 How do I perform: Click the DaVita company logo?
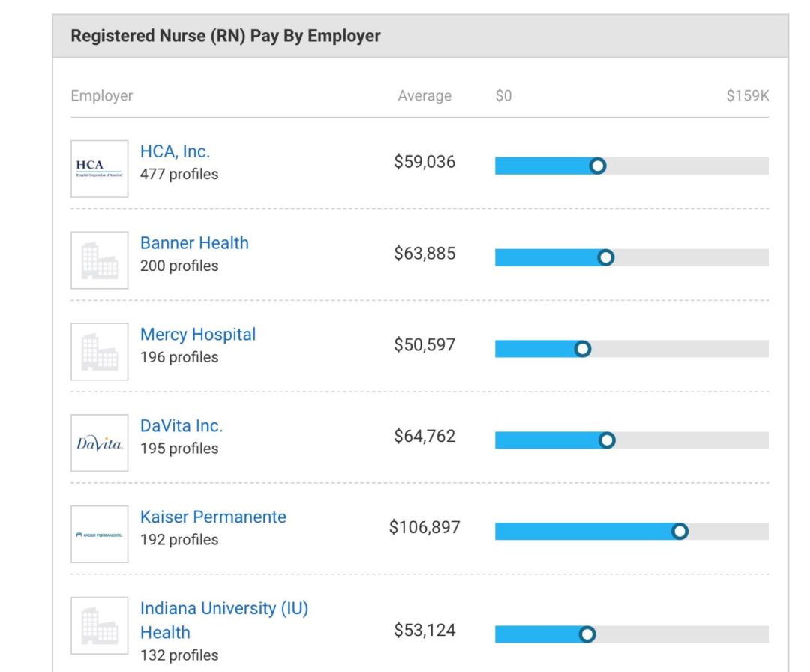(100, 443)
